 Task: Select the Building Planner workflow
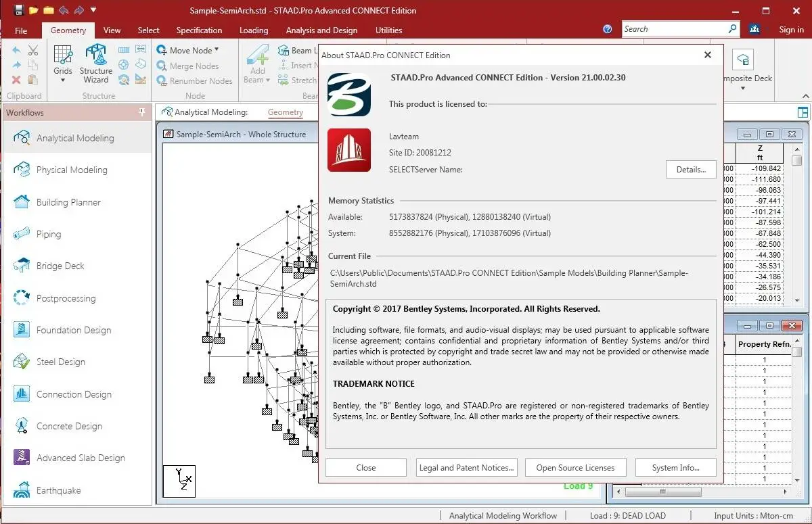point(77,202)
